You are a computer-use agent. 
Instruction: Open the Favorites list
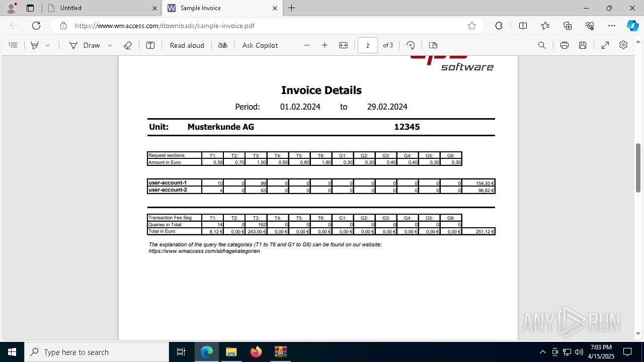pyautogui.click(x=545, y=26)
